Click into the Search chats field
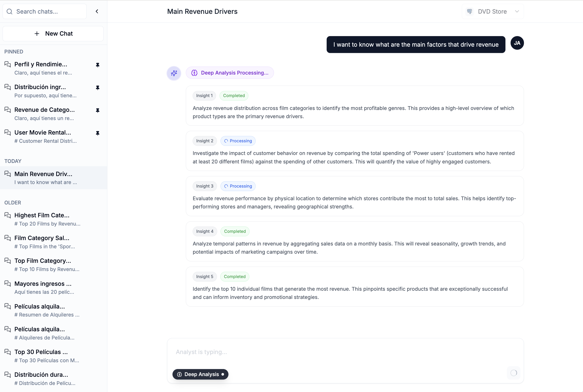This screenshot has width=583, height=392. pyautogui.click(x=49, y=11)
